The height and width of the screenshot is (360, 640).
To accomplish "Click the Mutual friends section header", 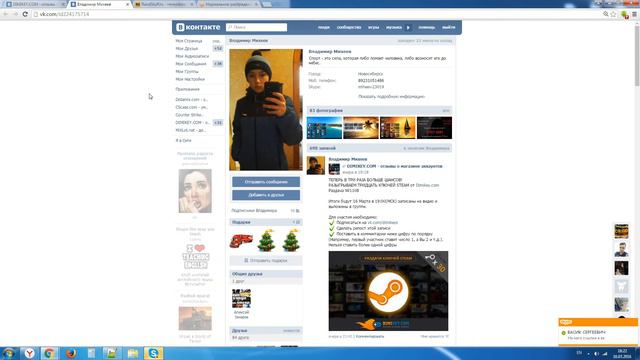I will click(266, 274).
